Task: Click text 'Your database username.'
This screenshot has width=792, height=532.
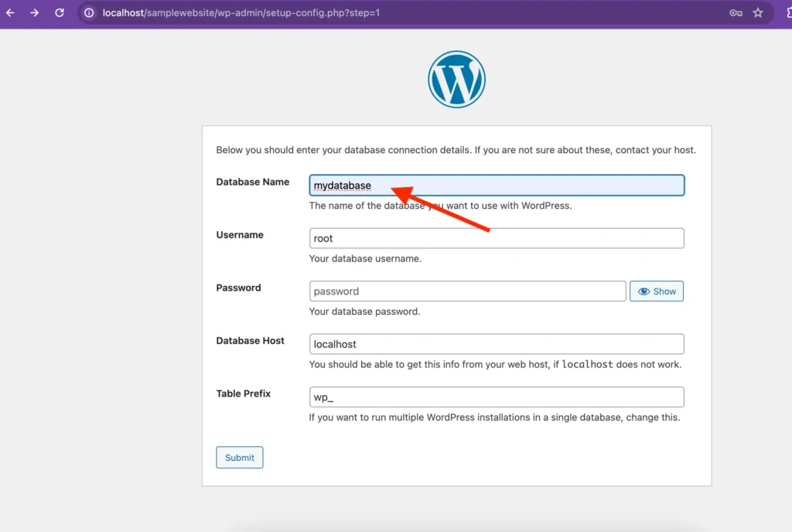Action: [365, 258]
